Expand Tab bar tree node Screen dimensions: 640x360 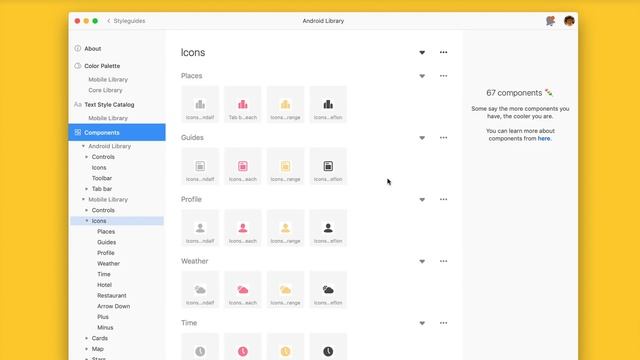[x=87, y=189]
